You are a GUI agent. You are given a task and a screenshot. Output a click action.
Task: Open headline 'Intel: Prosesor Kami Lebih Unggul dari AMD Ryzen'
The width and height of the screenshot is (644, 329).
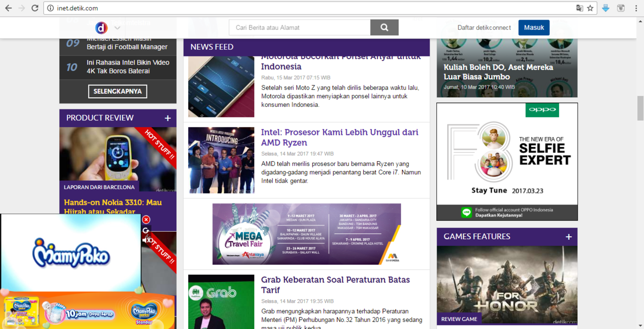click(x=340, y=138)
